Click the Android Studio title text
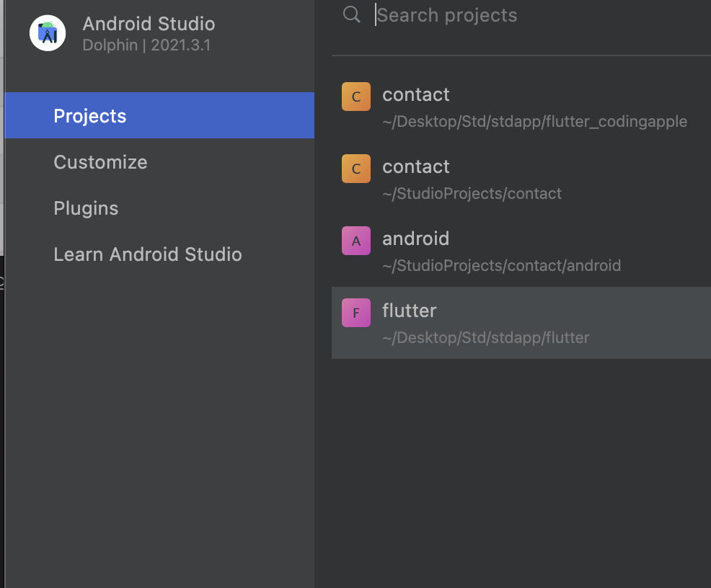This screenshot has height=588, width=711. point(149,24)
